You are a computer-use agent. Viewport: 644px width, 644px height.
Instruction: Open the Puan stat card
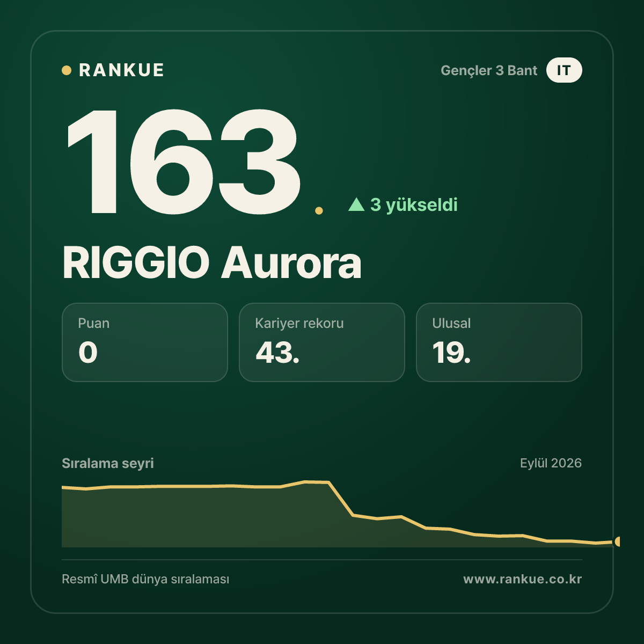click(145, 342)
